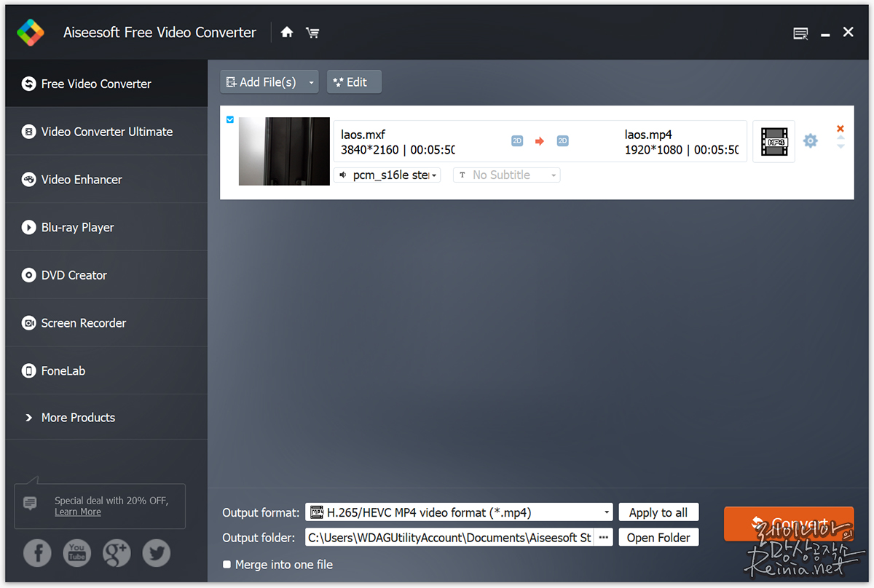Move laos.mxf down with the arrow

[840, 146]
